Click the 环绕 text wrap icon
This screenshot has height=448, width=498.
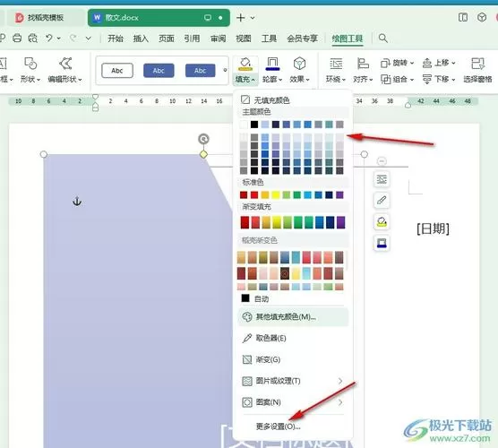click(336, 64)
